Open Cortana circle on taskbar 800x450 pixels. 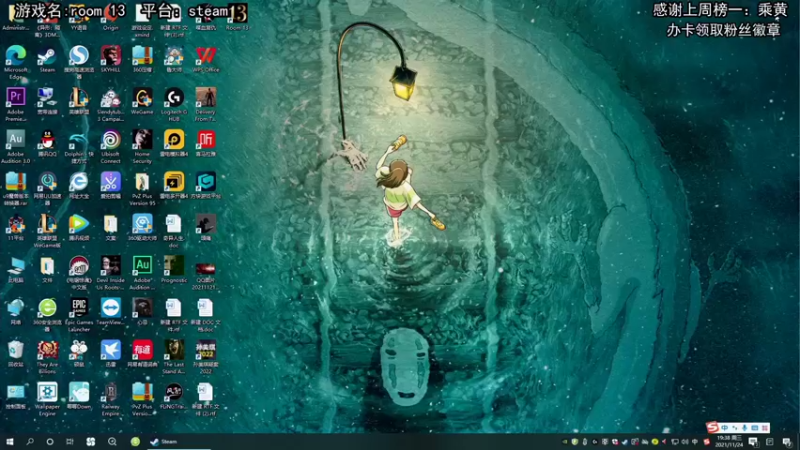coord(49,442)
